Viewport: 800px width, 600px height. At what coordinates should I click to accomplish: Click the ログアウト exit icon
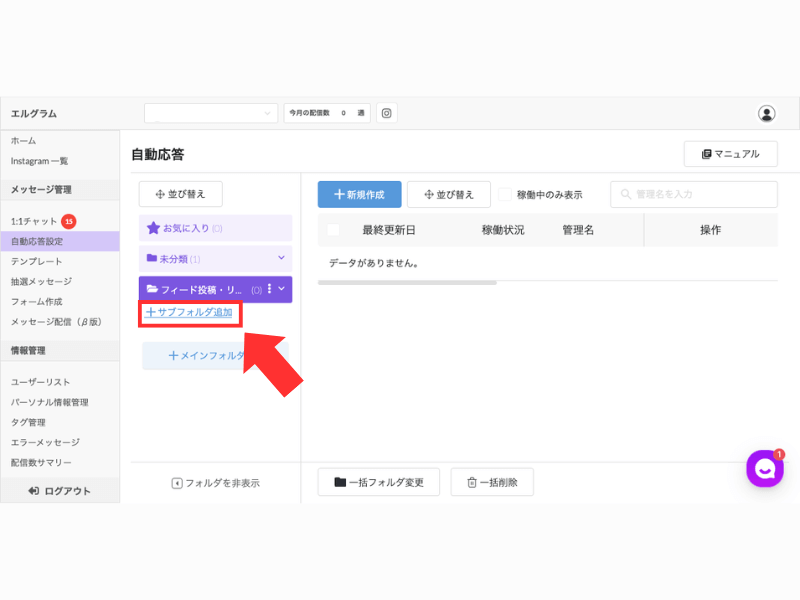(x=33, y=491)
